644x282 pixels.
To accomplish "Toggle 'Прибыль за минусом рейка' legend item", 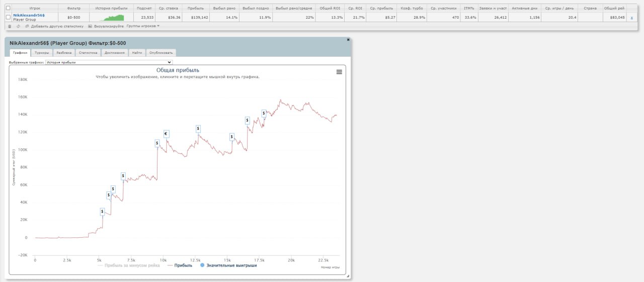I will click(x=129, y=265).
